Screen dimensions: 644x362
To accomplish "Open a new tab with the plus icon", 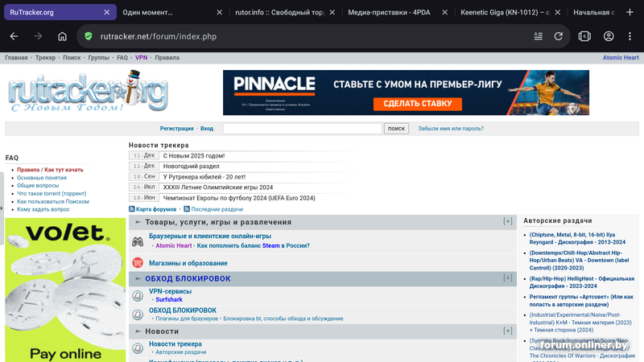I will [x=630, y=12].
